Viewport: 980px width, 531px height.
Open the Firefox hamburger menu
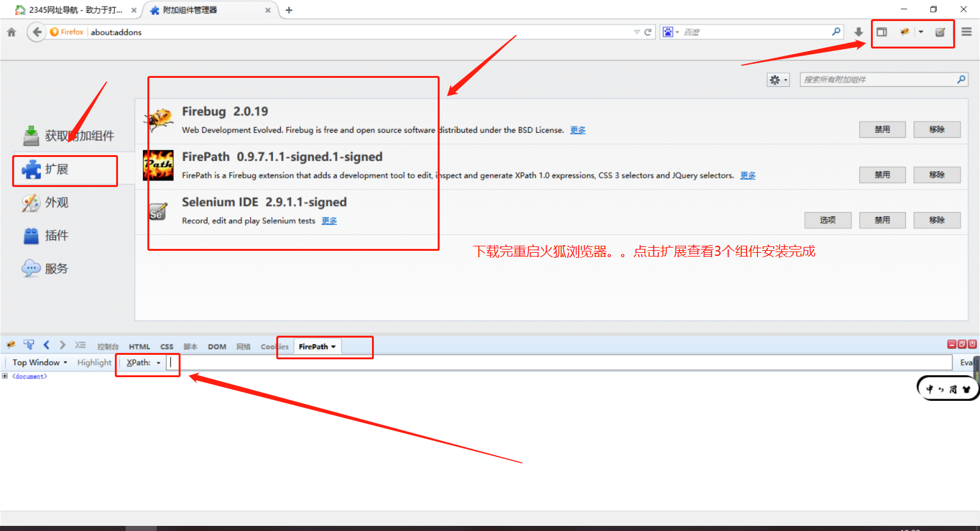pos(967,32)
